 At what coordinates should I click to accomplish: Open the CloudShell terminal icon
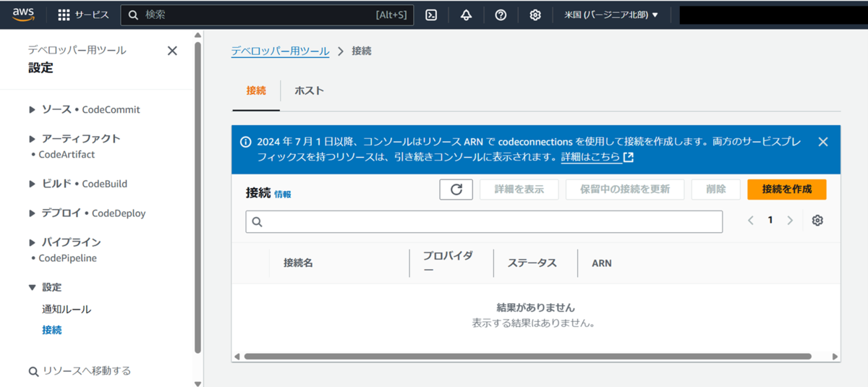point(431,14)
